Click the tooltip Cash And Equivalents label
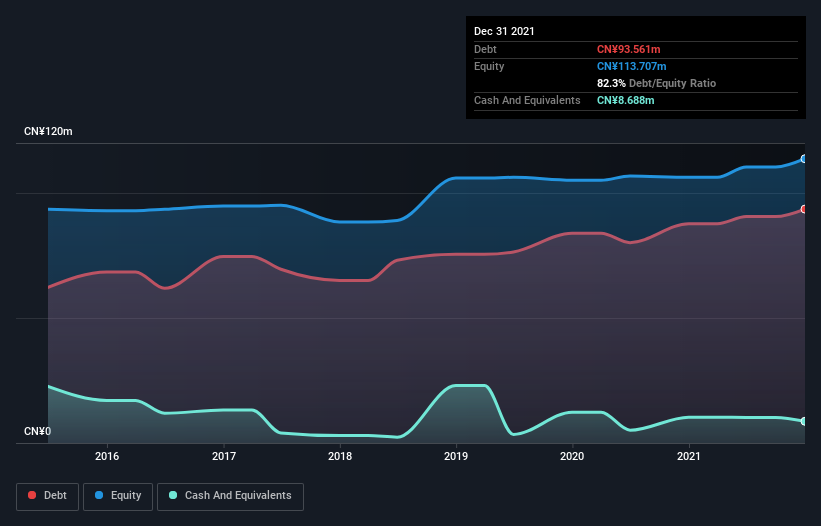 pos(527,100)
